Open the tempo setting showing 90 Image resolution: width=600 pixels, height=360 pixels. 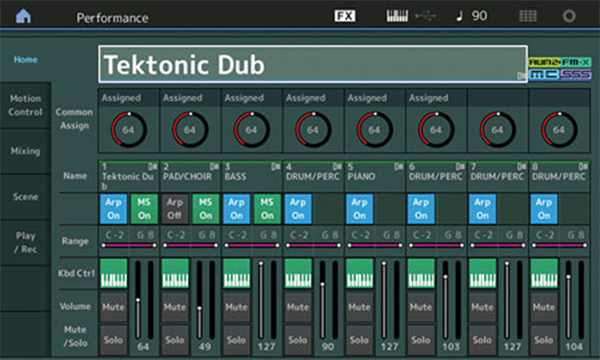pyautogui.click(x=472, y=16)
